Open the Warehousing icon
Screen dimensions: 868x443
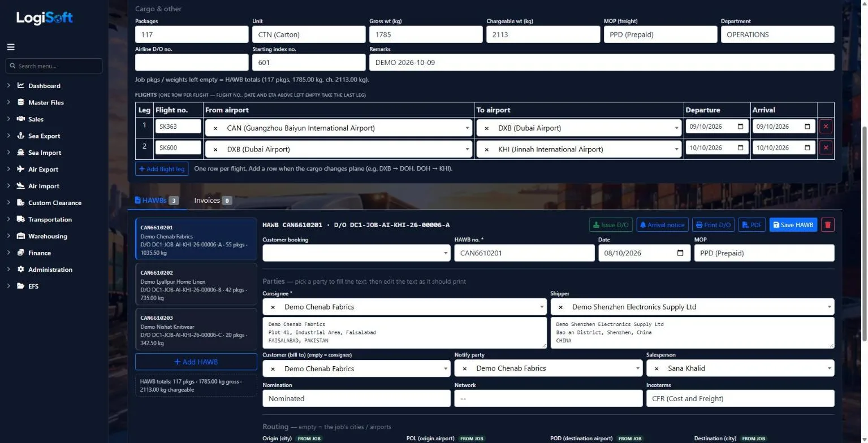(21, 236)
